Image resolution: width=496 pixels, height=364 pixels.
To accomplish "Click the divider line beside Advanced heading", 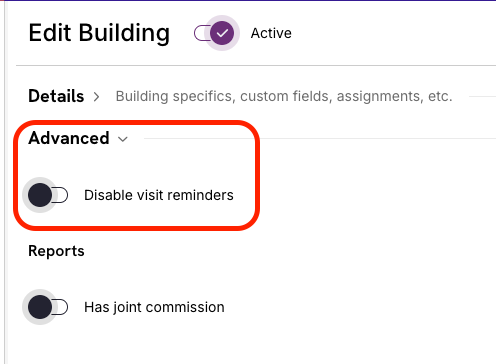I will click(320, 138).
